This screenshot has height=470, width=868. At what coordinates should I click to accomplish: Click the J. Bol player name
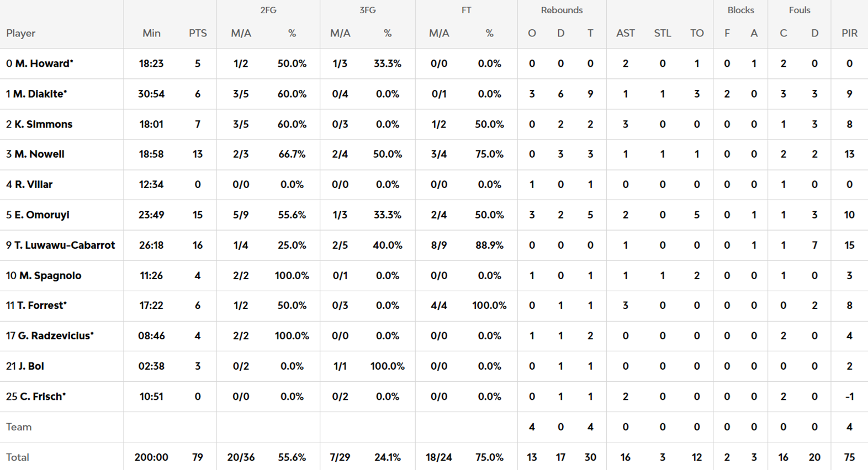click(x=31, y=366)
